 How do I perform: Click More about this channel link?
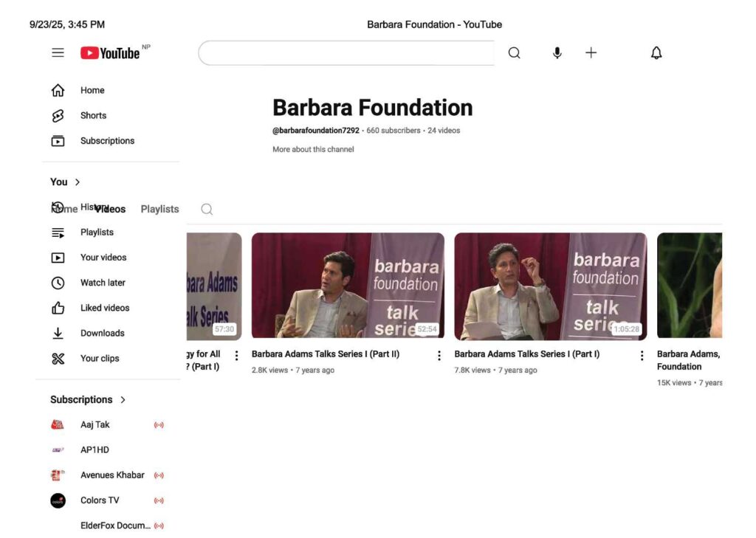313,150
